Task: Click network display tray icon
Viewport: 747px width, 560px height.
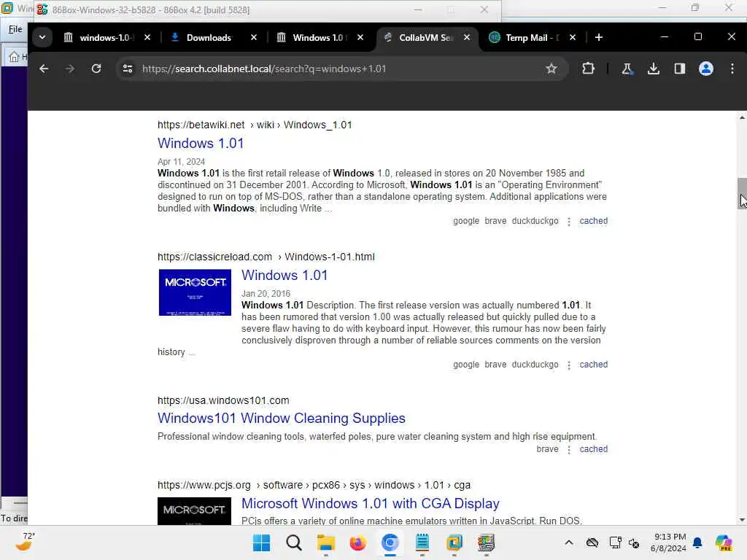Action: click(x=615, y=542)
